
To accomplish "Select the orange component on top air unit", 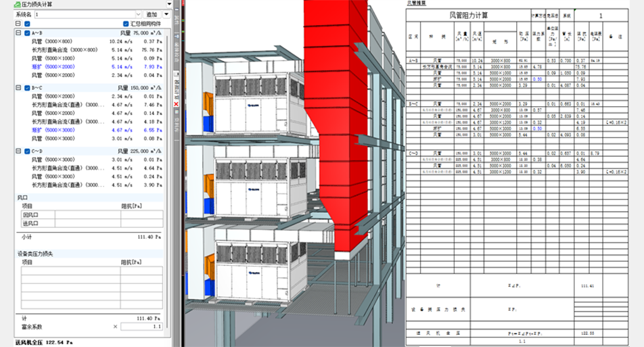I will [x=207, y=103].
